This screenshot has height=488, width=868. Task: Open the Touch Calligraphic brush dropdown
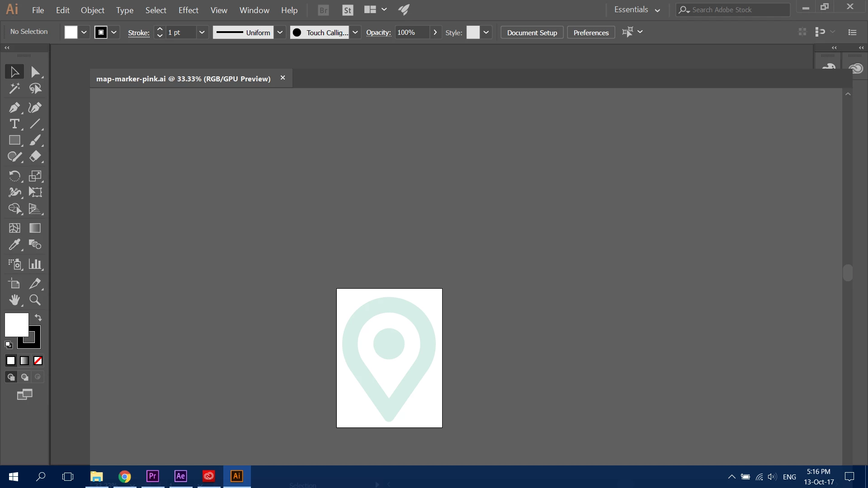click(355, 32)
